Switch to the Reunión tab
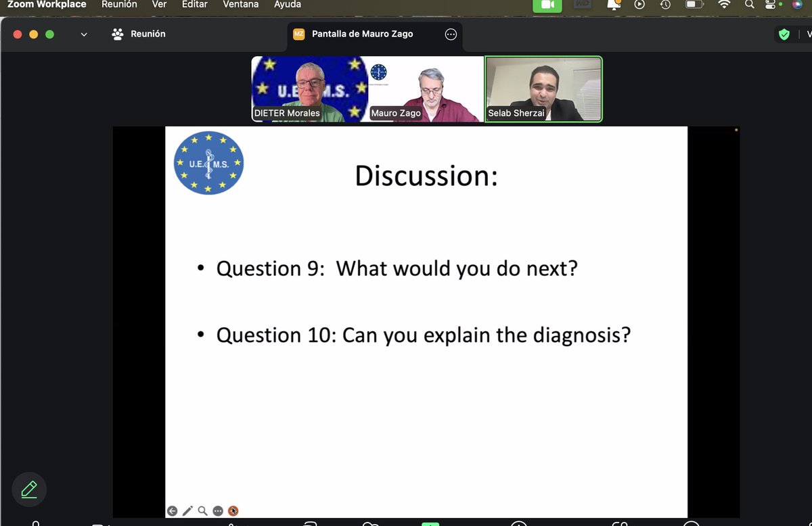This screenshot has height=526, width=812. point(139,34)
